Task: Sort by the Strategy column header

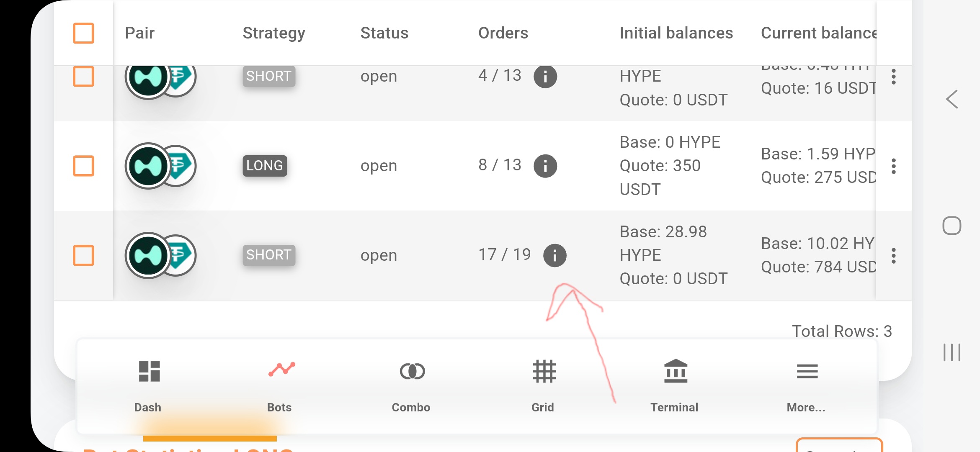Action: pos(274,33)
